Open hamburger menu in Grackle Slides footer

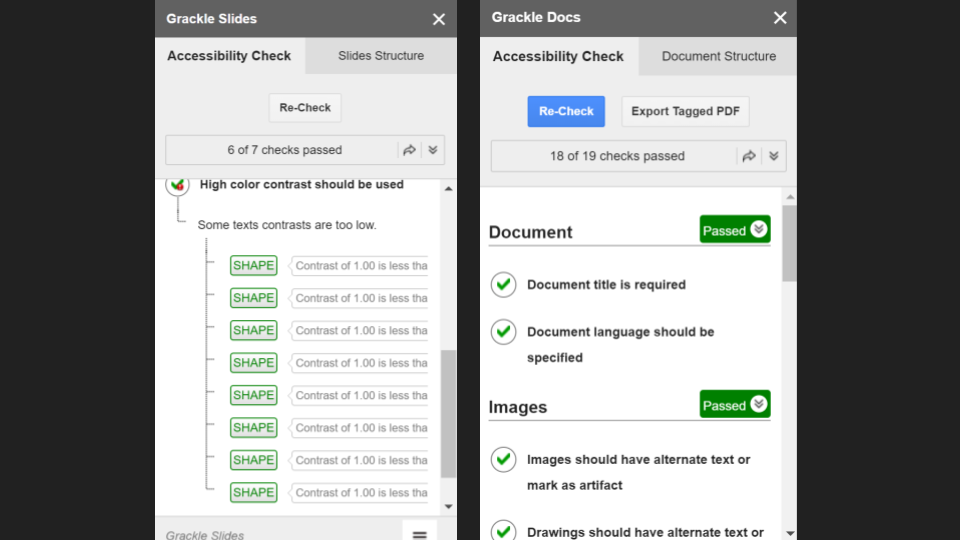click(420, 534)
